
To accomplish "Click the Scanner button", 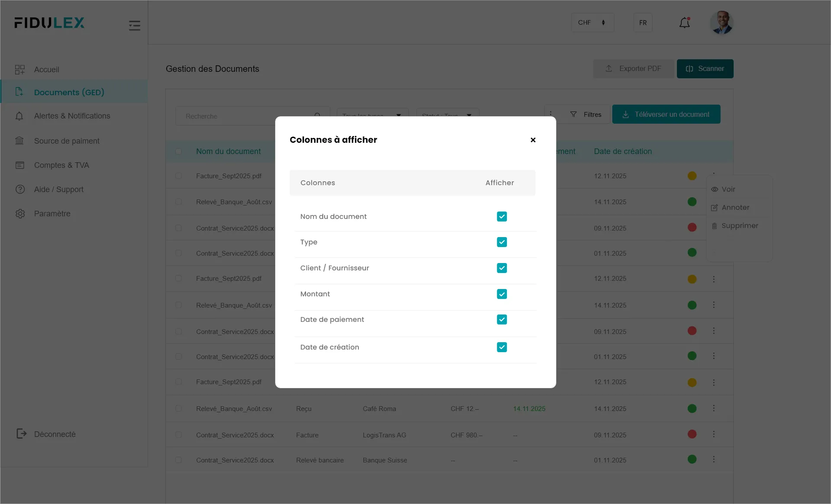I will tap(705, 69).
